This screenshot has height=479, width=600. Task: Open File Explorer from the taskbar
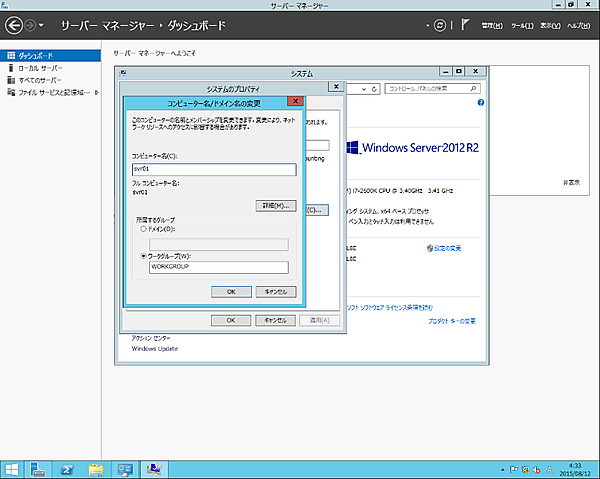click(98, 467)
